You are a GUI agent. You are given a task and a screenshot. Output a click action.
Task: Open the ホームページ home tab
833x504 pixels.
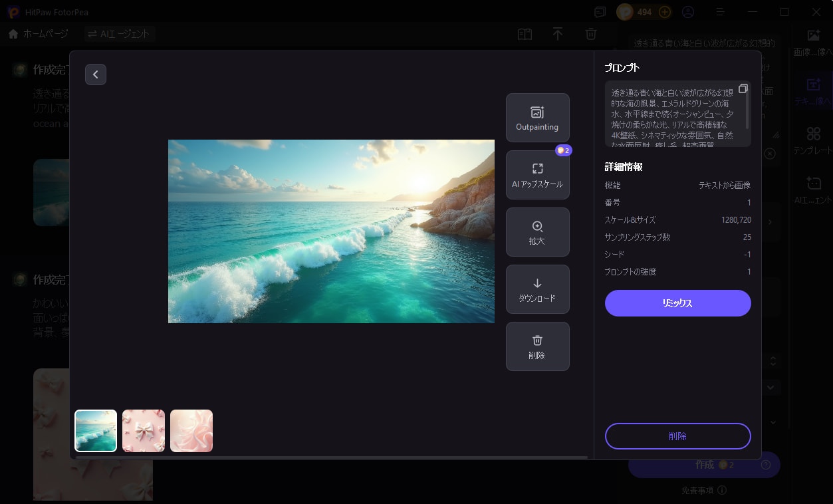(39, 34)
